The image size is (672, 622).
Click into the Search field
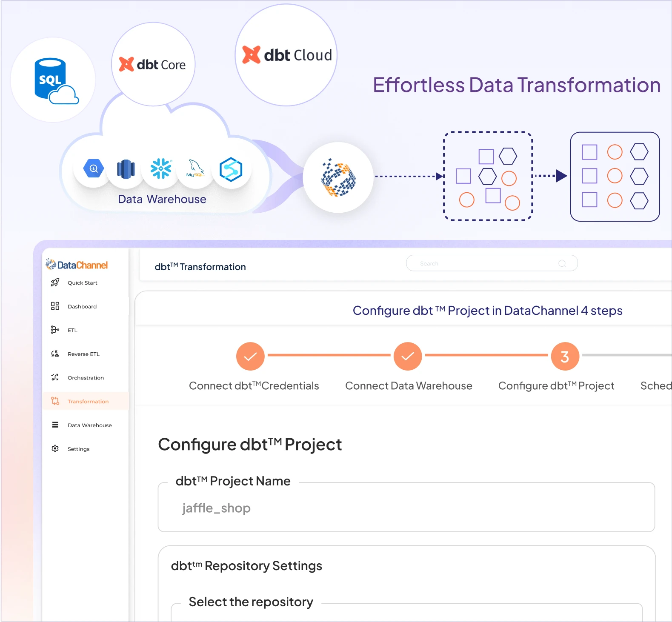coord(492,263)
